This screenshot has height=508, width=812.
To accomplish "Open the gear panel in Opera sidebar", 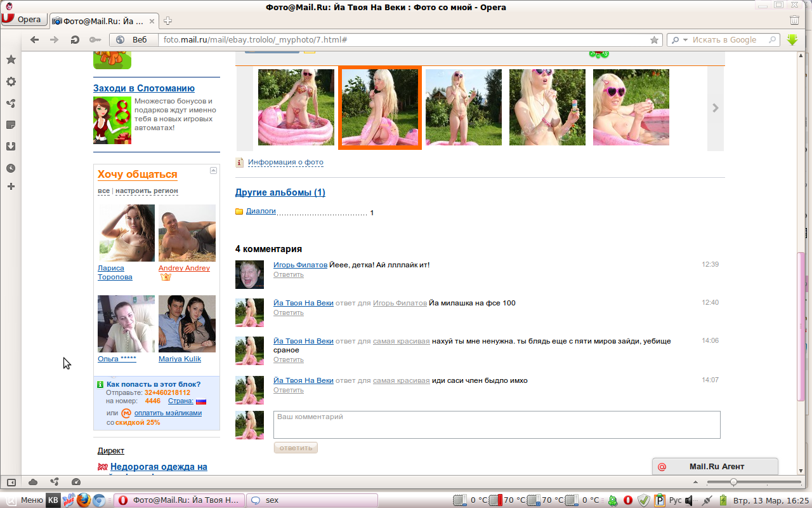I will tap(11, 82).
